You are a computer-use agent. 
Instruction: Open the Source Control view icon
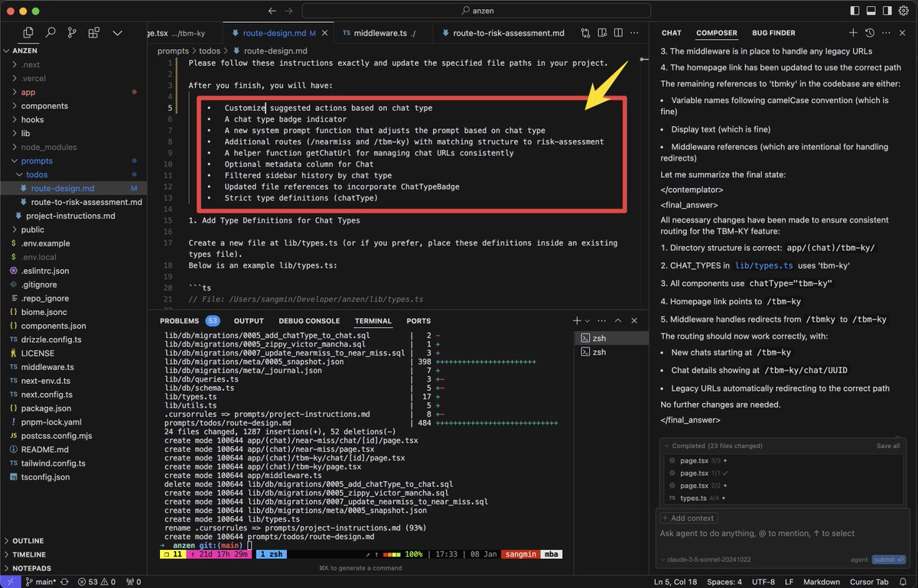[x=72, y=33]
